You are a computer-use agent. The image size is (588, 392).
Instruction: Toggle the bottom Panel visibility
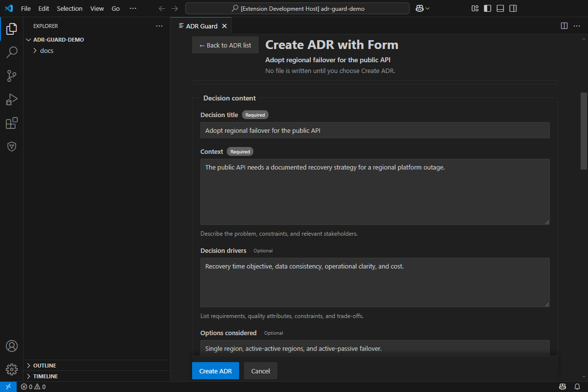coord(500,8)
